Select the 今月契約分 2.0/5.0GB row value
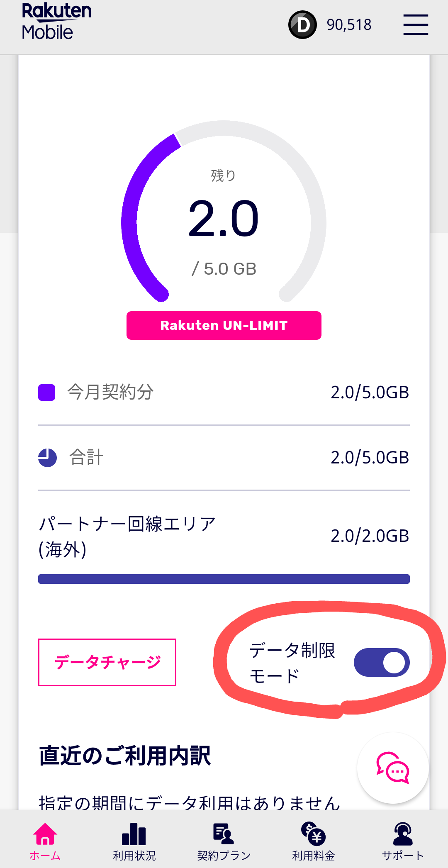Screen dimensions: 448x868 coord(370,393)
